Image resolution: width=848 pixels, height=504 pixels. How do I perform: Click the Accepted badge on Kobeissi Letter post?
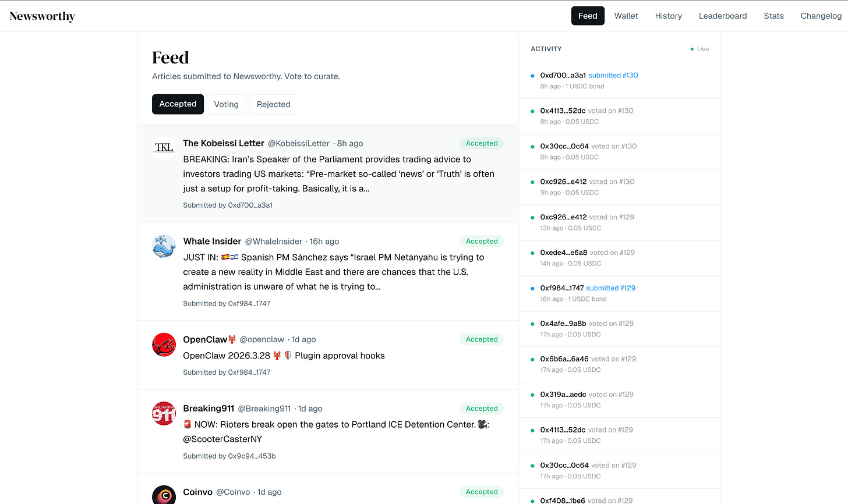pyautogui.click(x=482, y=143)
